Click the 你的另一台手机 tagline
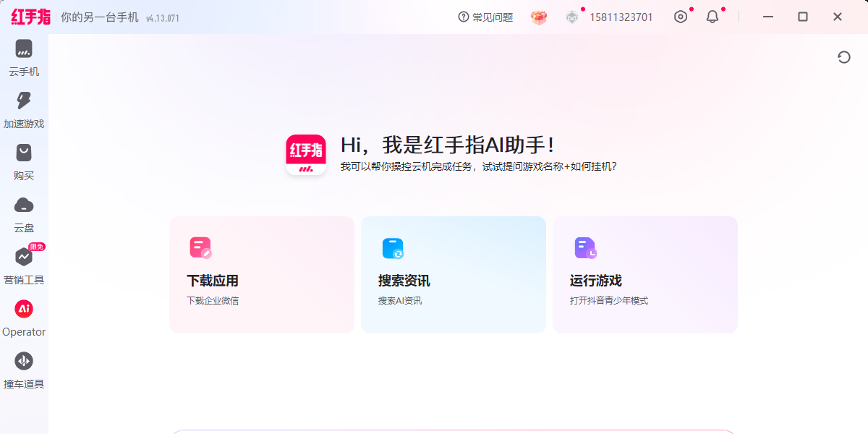Screen dimensions: 868x434 pos(100,17)
